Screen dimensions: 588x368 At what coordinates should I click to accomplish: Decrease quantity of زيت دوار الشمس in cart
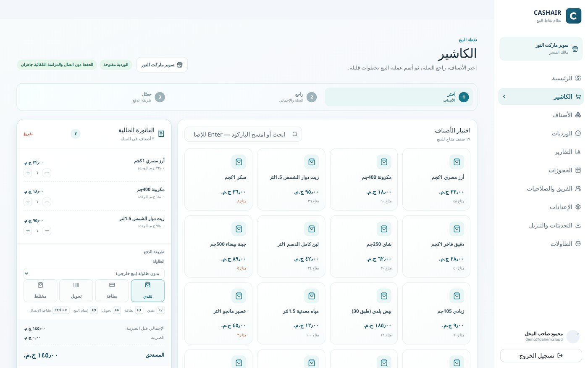pos(47,231)
